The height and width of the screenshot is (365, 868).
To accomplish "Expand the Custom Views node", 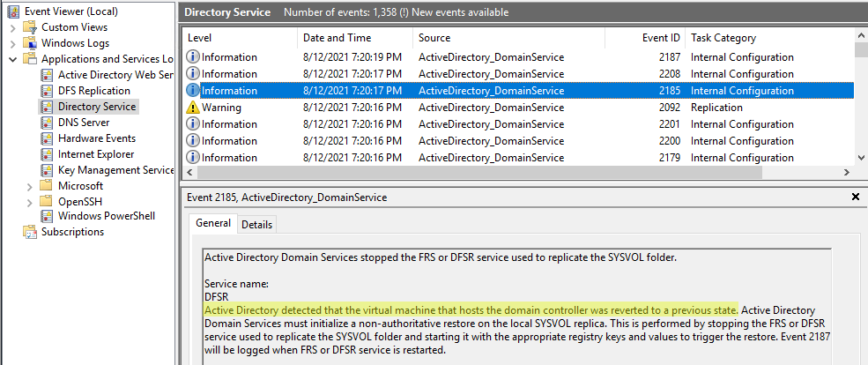I will pos(12,27).
